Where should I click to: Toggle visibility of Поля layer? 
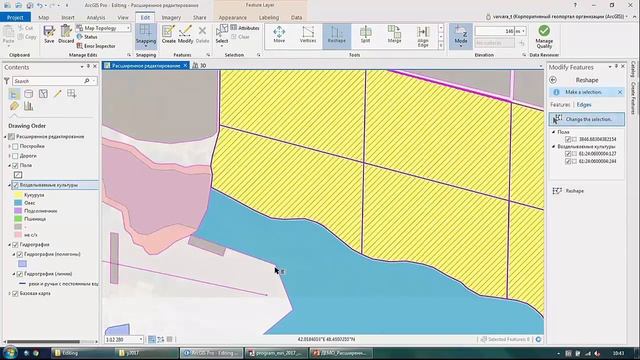(x=15, y=165)
